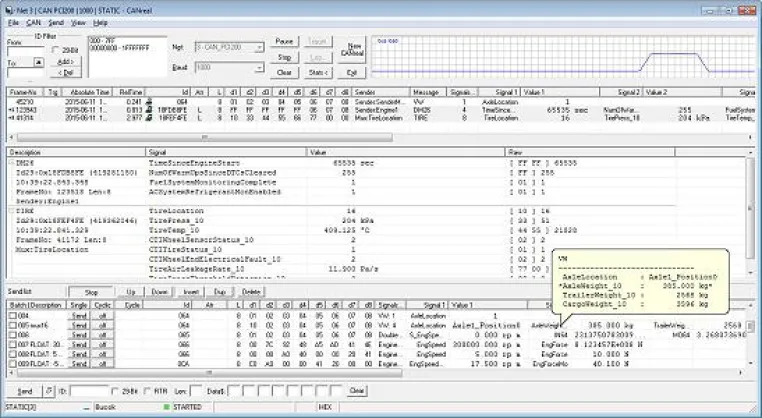Screen dimensions: 762x418
Task: Open the Baud rate dropdown
Action: (229, 67)
